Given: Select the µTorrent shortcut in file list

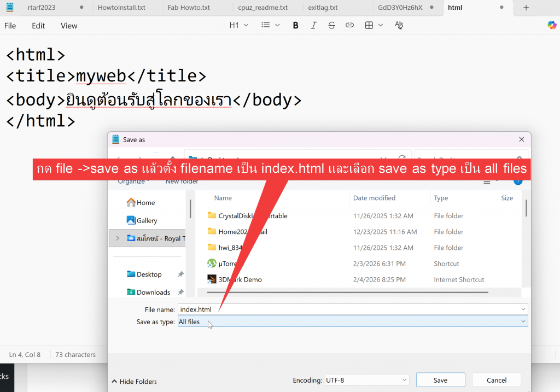Looking at the screenshot, I should coord(230,264).
